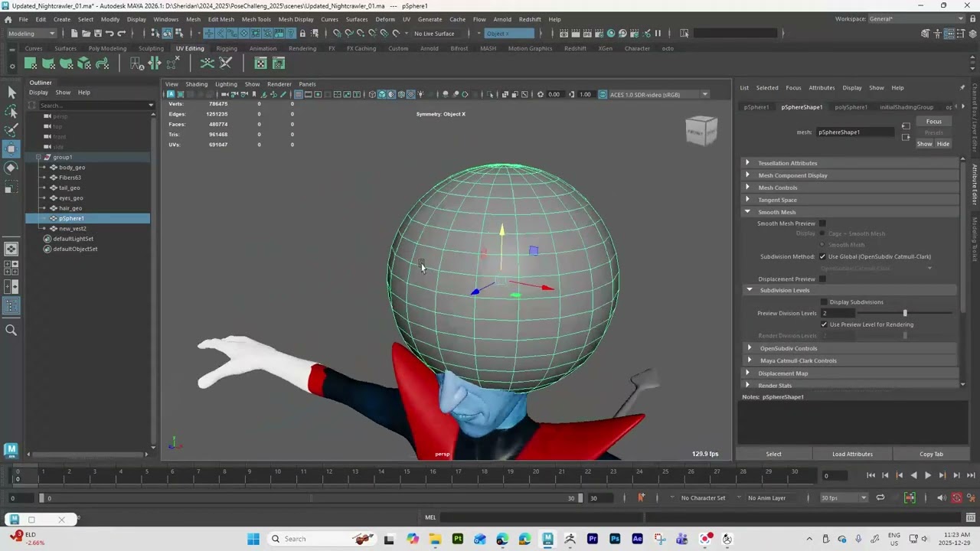
Task: Enable Smooth Mesh Preview checkbox
Action: [x=823, y=223]
